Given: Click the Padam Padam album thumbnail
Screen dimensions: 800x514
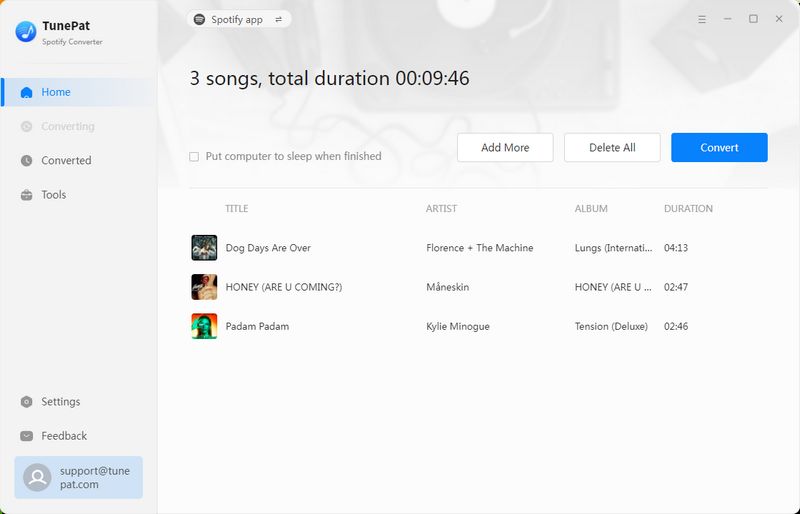Looking at the screenshot, I should [x=204, y=326].
